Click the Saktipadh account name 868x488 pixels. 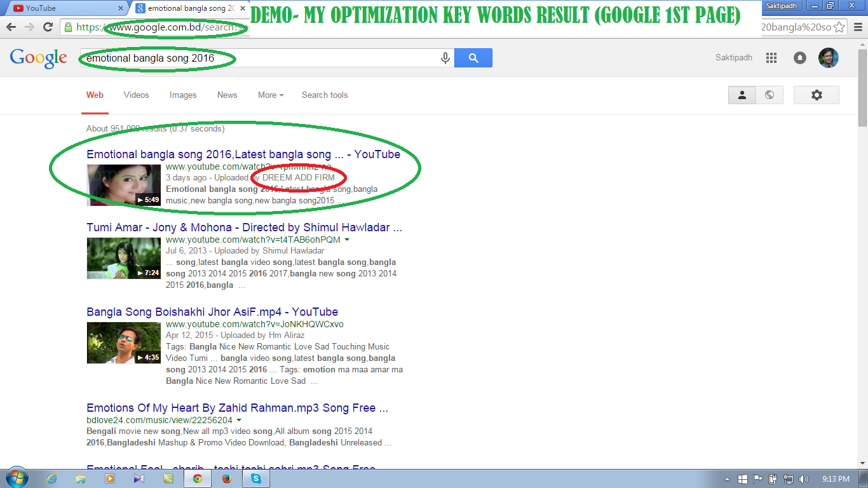pos(734,58)
